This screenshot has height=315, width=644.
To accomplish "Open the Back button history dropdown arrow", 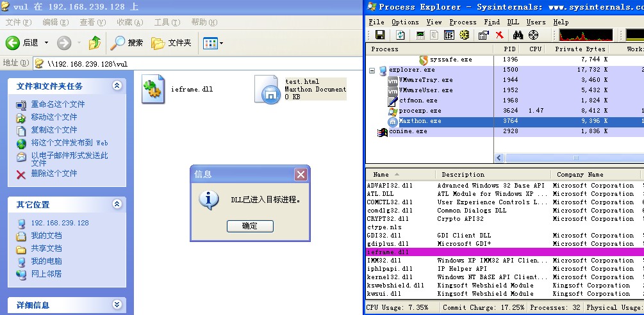I will point(46,43).
